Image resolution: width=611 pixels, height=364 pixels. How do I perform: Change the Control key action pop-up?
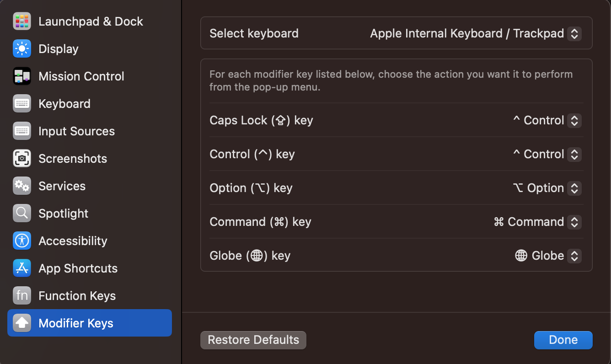pyautogui.click(x=574, y=154)
